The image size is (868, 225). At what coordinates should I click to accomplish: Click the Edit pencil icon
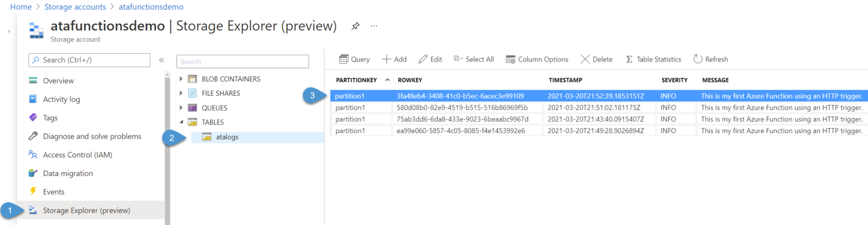coord(423,59)
